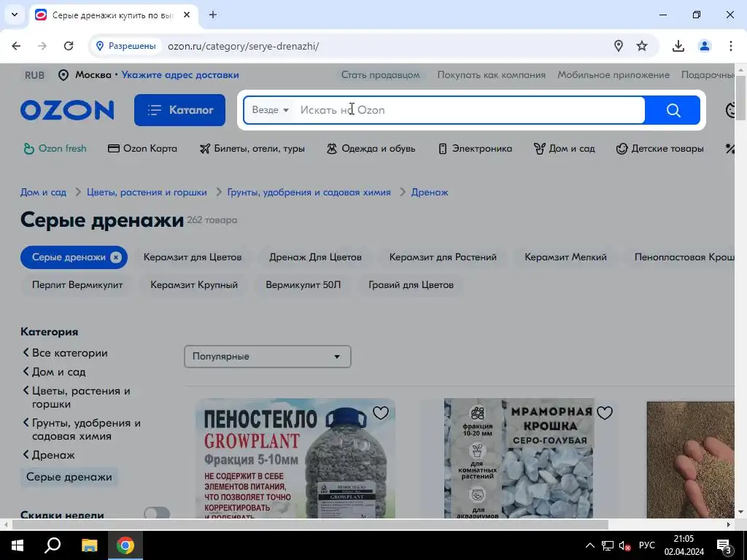
Task: Click Стать продавцом link
Action: 380,75
